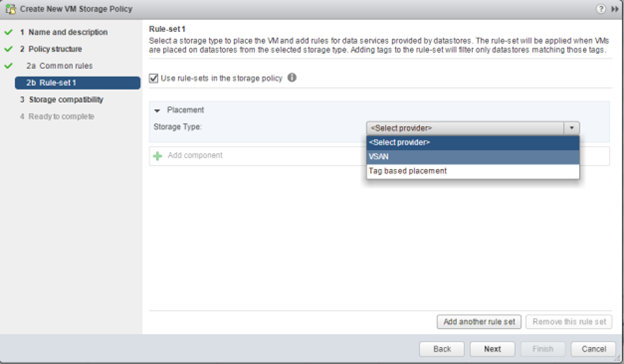Click the Next button
The image size is (624, 364).
coord(492,349)
